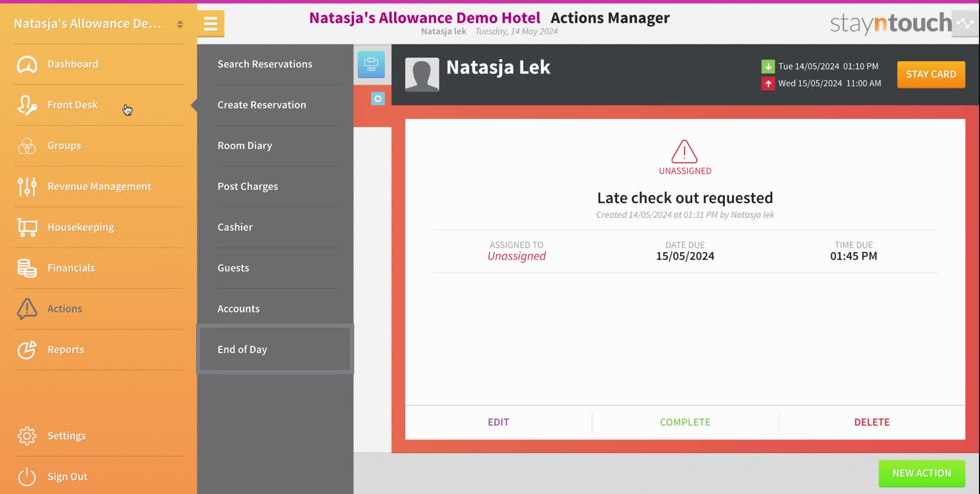The width and height of the screenshot is (980, 494).
Task: Click the red departure arrow icon
Action: tap(768, 83)
